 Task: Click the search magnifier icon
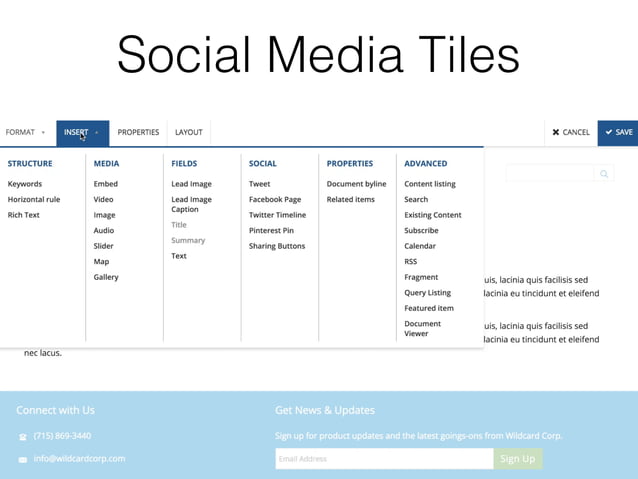tap(604, 174)
